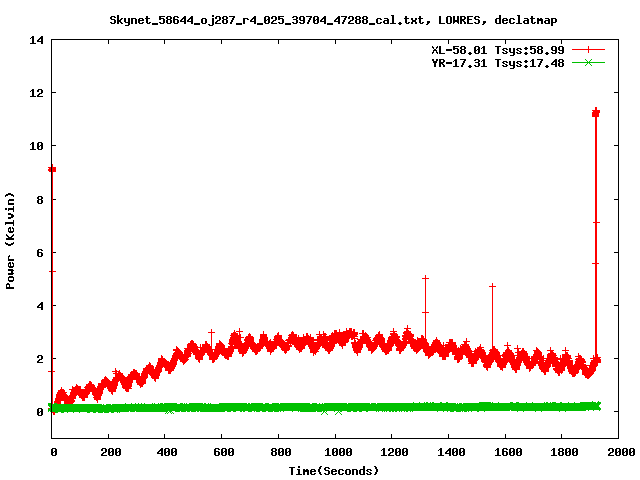Click y-axis tick label 4
This screenshot has width=640, height=480.
pyautogui.click(x=40, y=306)
